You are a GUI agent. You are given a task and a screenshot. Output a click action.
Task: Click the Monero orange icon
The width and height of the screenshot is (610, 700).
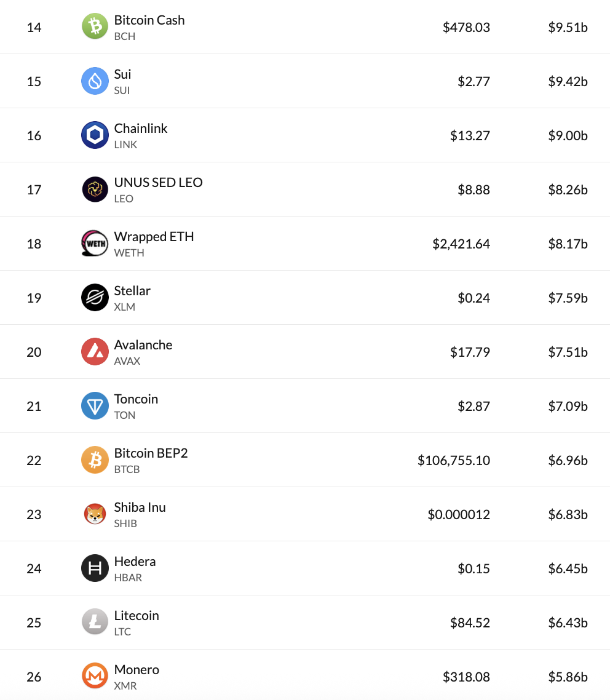coord(95,677)
